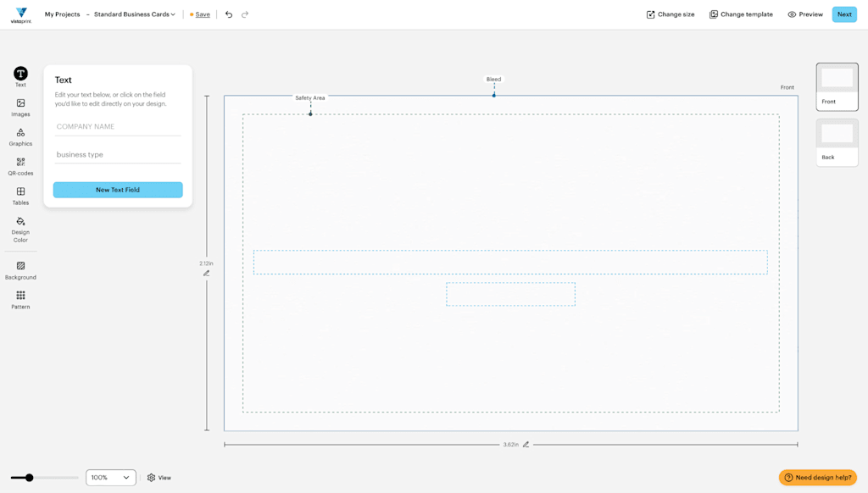The width and height of the screenshot is (868, 493).
Task: Open the Tables panel
Action: click(x=19, y=196)
